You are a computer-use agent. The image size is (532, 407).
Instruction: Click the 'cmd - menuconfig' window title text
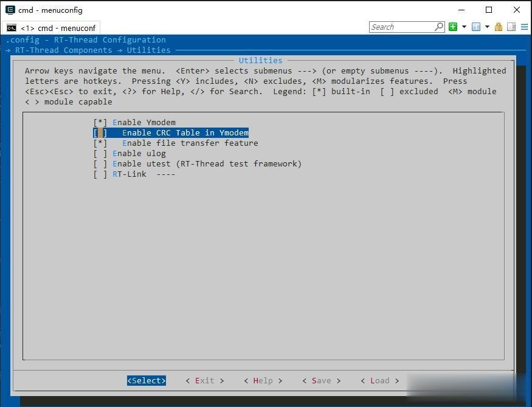pyautogui.click(x=50, y=10)
